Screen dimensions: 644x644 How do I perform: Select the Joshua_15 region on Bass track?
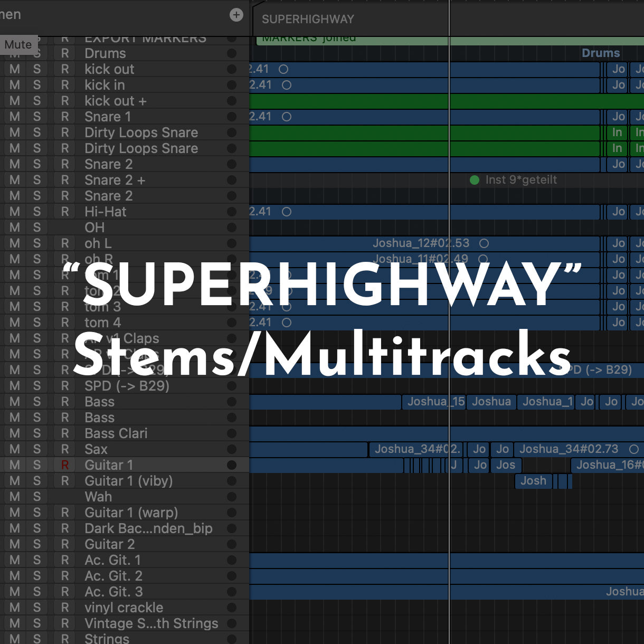coord(435,402)
